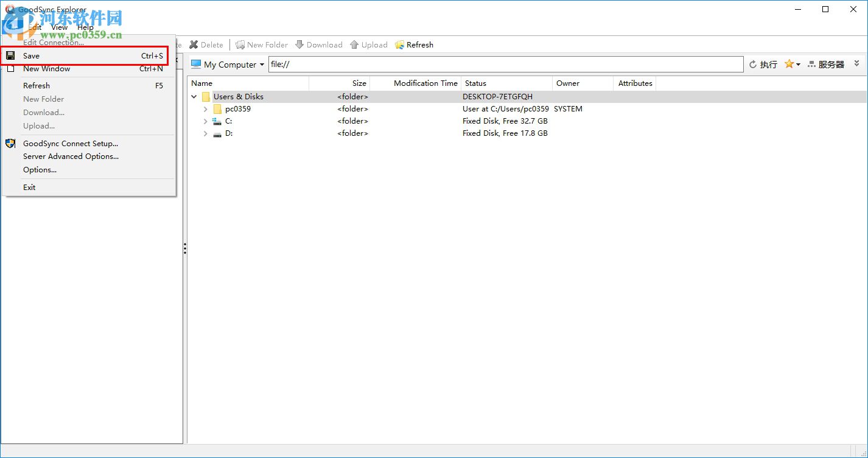868x458 pixels.
Task: Expand the C: drive node
Action: 206,121
